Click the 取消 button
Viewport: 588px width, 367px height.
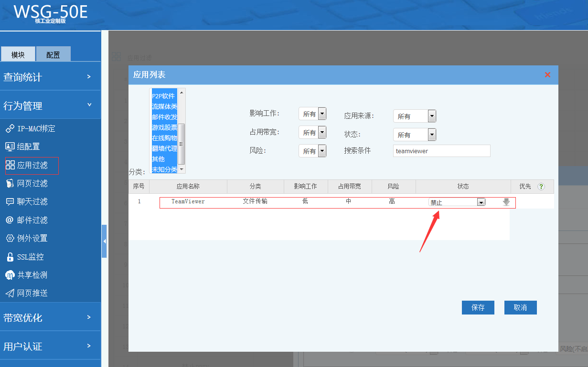[520, 308]
